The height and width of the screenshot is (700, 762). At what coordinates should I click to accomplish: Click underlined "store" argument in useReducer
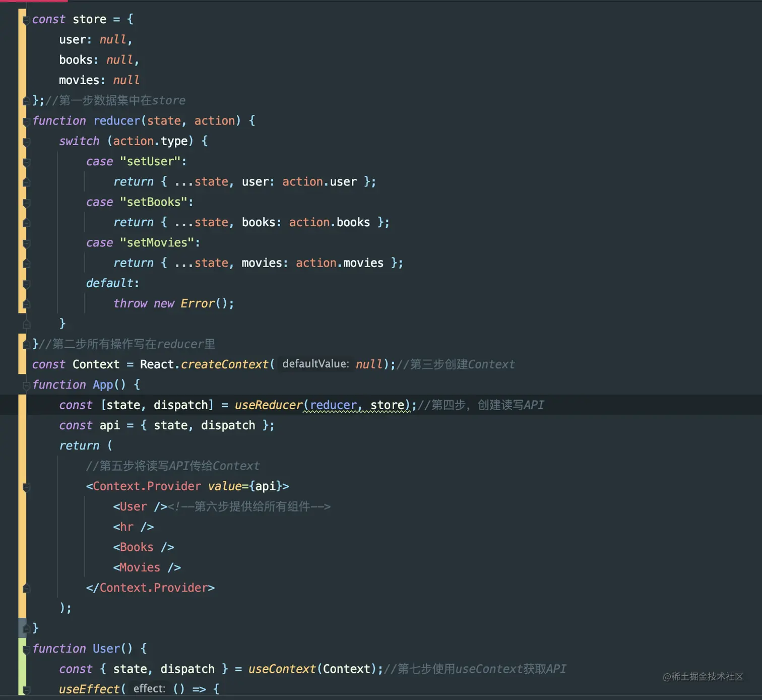coord(387,405)
